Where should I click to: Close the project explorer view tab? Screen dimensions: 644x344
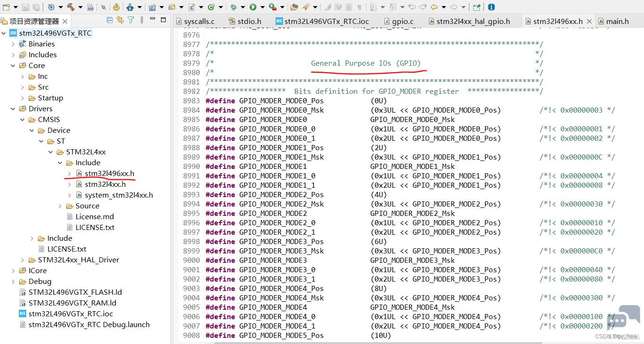65,21
